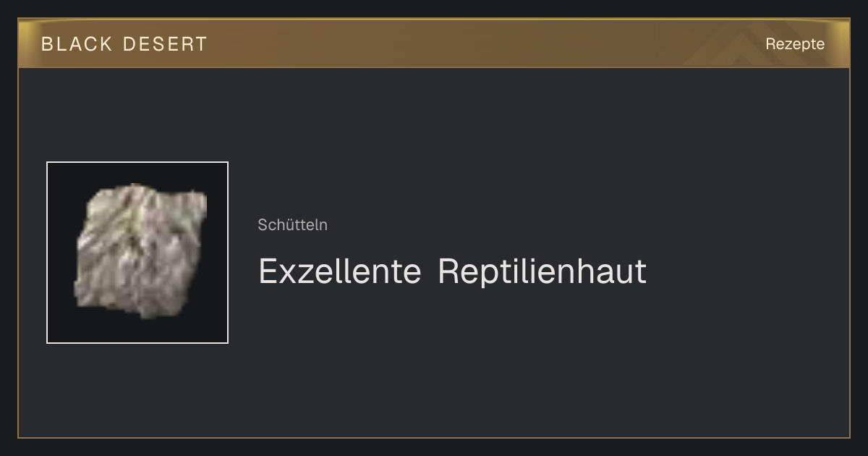Click the Exzellente Reptilienhaut title
The width and height of the screenshot is (868, 456).
(x=452, y=271)
